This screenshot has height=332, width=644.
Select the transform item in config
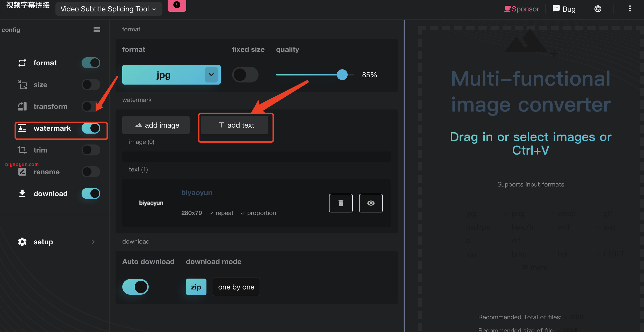pyautogui.click(x=50, y=106)
